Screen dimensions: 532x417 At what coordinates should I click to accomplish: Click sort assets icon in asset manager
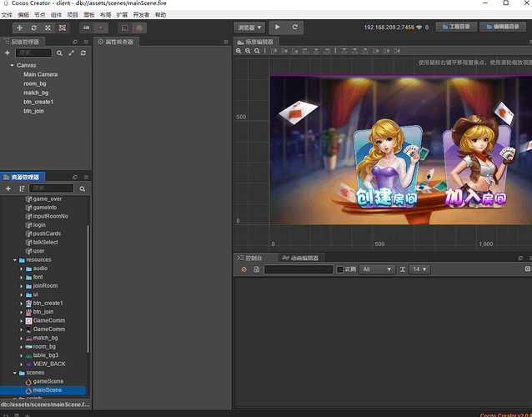click(22, 188)
